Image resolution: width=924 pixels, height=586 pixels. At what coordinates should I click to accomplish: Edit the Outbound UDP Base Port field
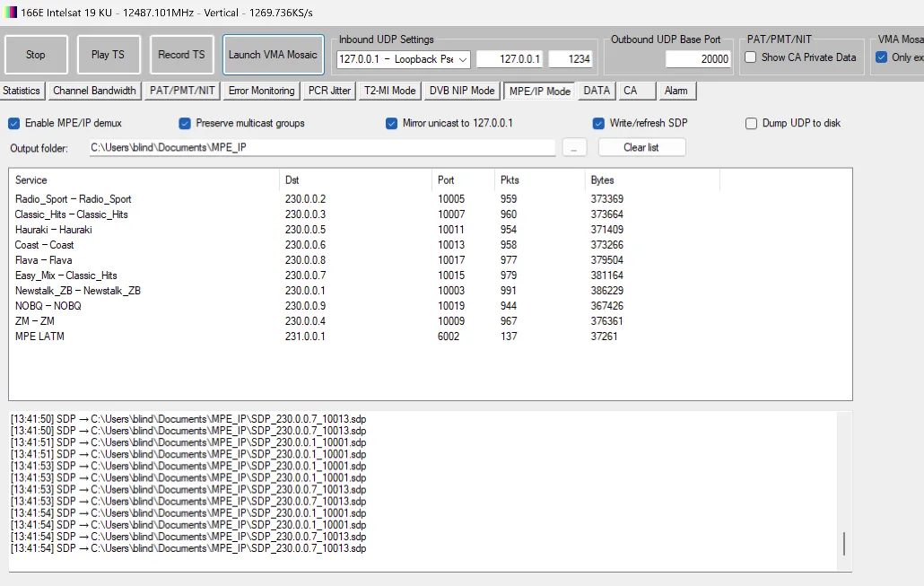pos(698,58)
